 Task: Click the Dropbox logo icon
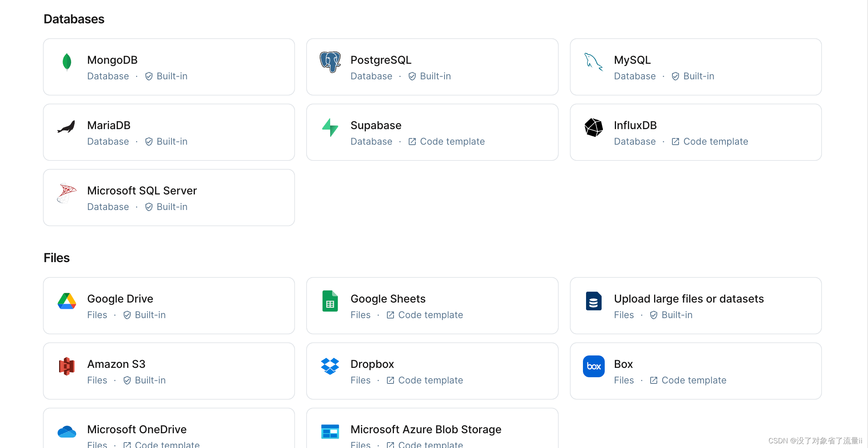pos(330,366)
